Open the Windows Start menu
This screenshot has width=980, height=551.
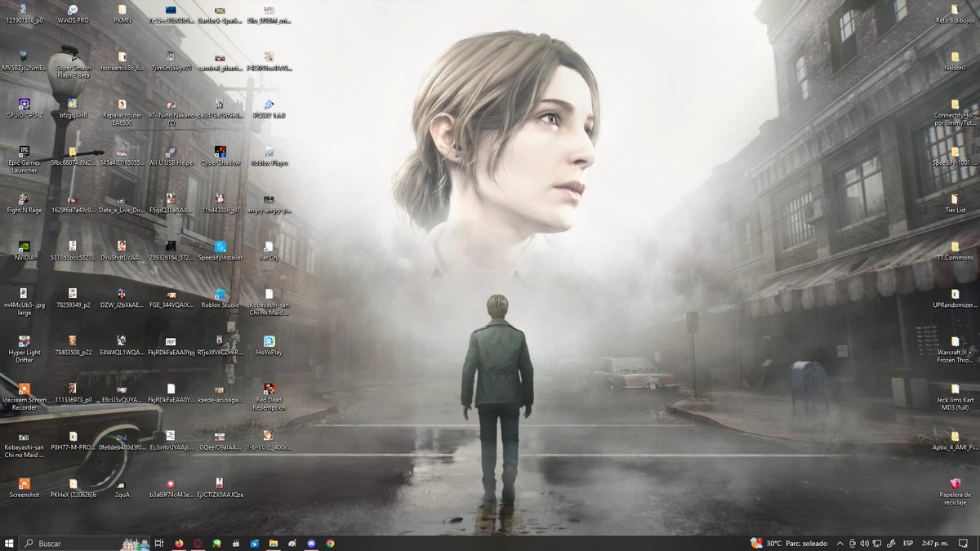click(x=9, y=543)
